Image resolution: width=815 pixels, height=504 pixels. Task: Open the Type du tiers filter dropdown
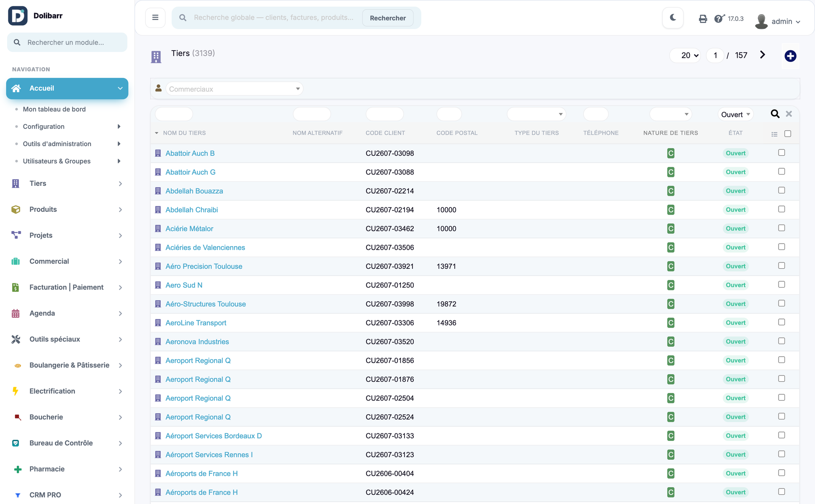(x=536, y=114)
